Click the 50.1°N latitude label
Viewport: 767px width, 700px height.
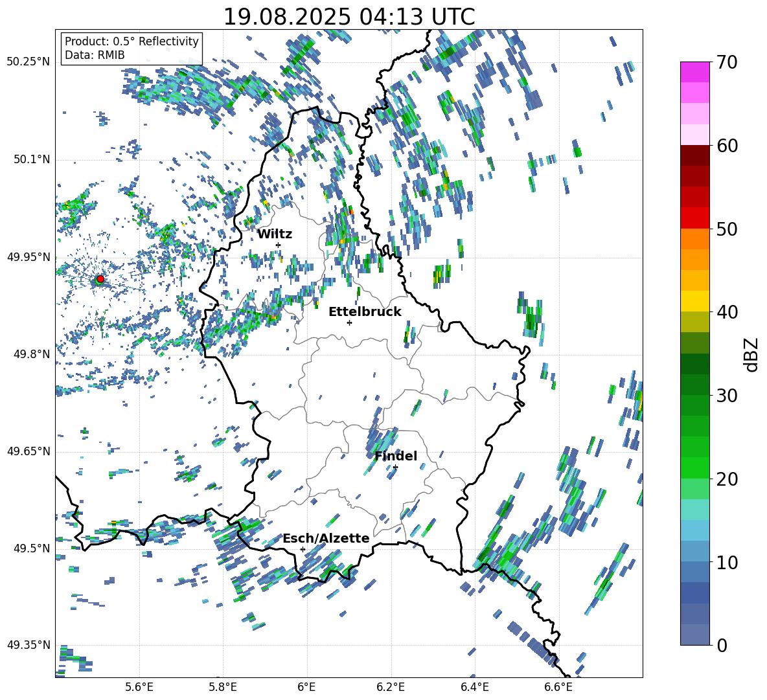tap(32, 159)
